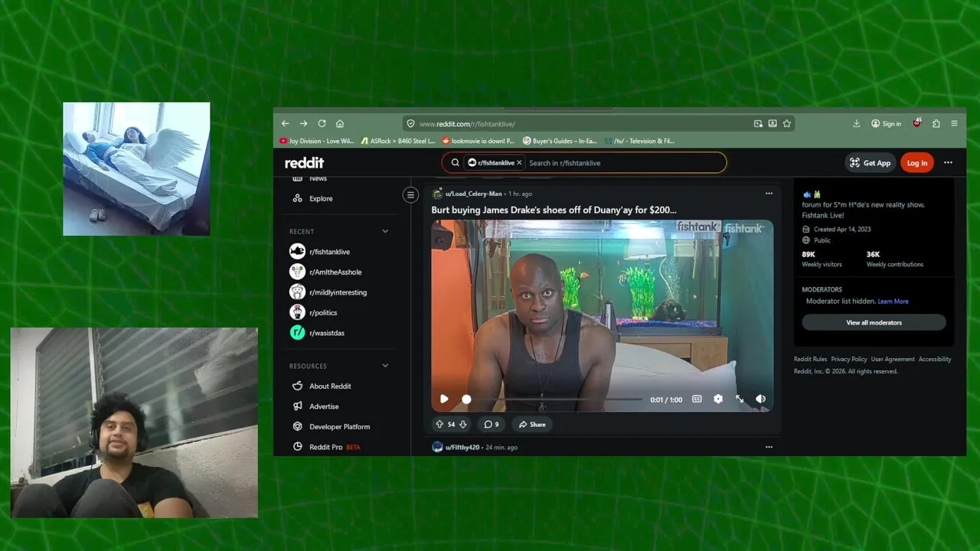The image size is (980, 551).
Task: Open options menu for Load_Celery-Man's post
Action: [769, 194]
